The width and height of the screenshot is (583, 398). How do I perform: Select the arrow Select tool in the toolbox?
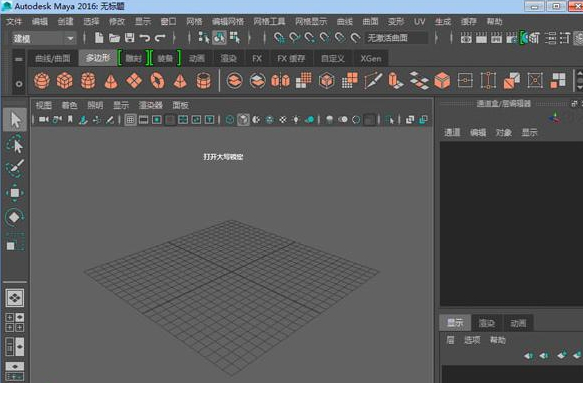pyautogui.click(x=15, y=120)
